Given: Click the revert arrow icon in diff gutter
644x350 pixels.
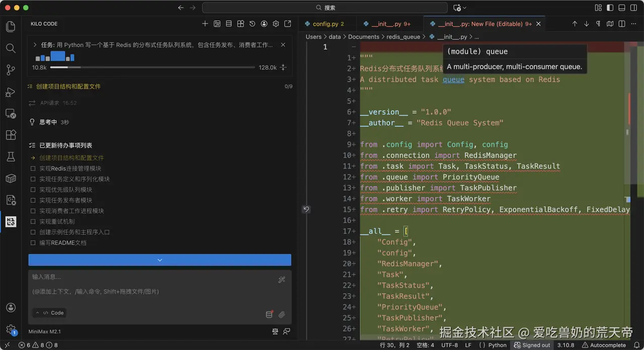Looking at the screenshot, I should [306, 209].
